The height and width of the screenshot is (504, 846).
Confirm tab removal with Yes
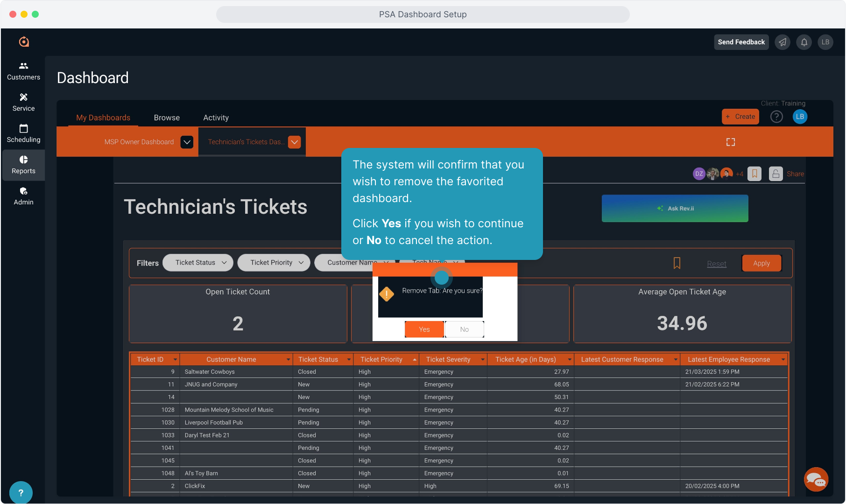(x=424, y=329)
